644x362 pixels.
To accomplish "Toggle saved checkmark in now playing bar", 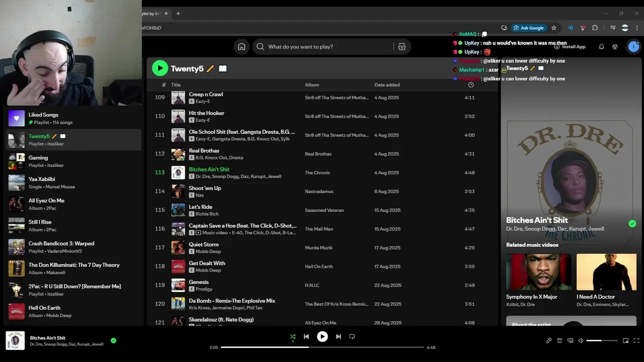I will click(113, 340).
